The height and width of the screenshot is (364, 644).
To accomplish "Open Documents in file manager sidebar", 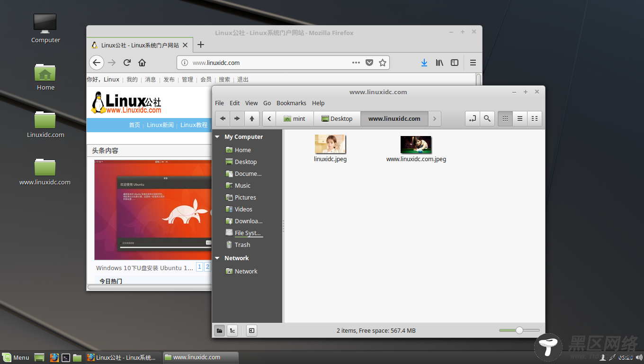I will [x=244, y=173].
